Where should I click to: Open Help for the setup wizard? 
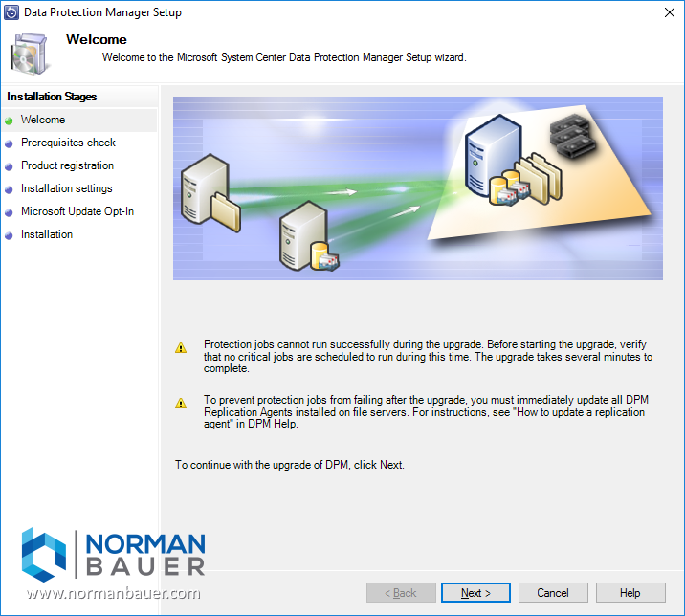coord(630,593)
